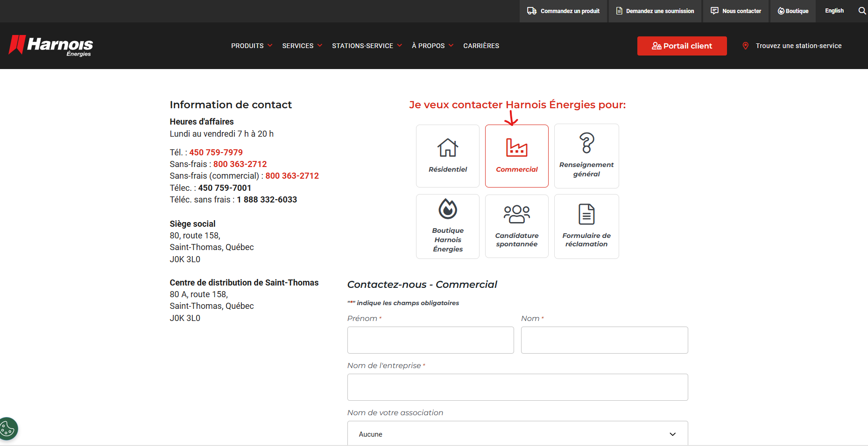Screen dimensions: 868x446
Task: Open the search magnifier icon
Action: (x=862, y=11)
